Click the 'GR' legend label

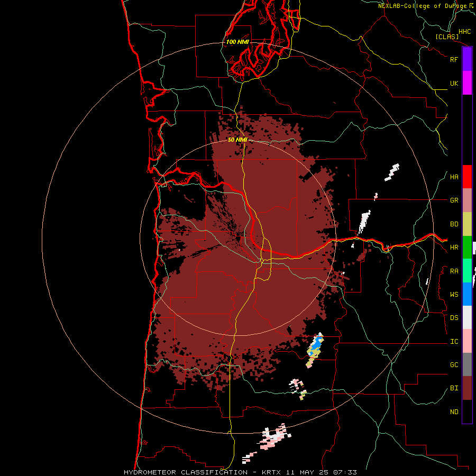point(454,200)
